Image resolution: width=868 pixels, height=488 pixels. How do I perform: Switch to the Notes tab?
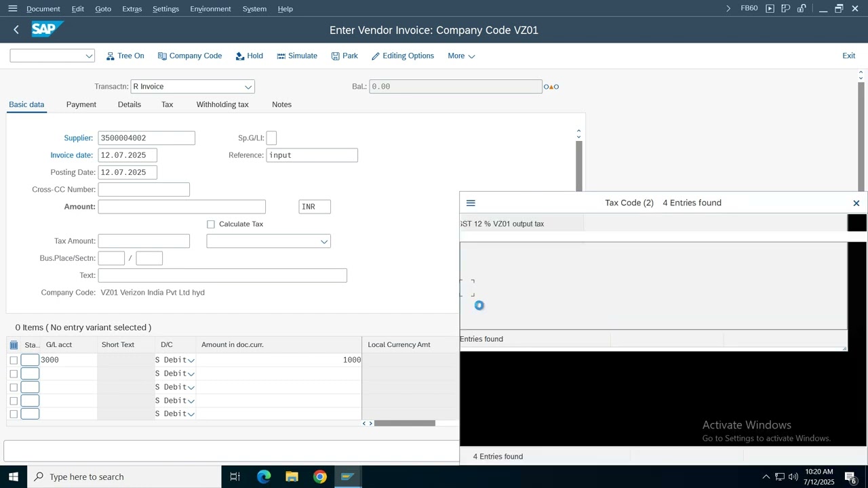point(281,104)
